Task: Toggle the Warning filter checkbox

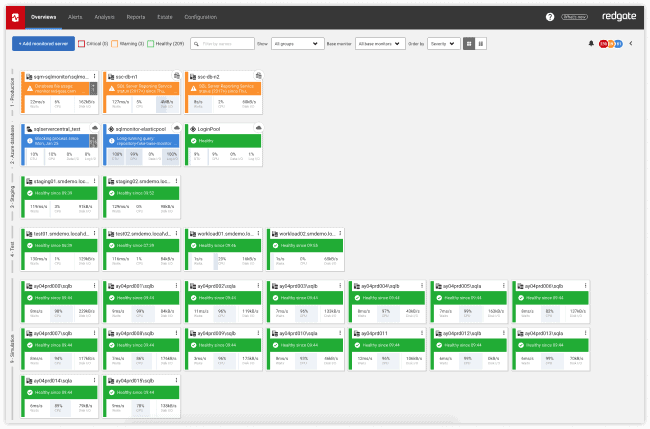Action: pos(115,44)
